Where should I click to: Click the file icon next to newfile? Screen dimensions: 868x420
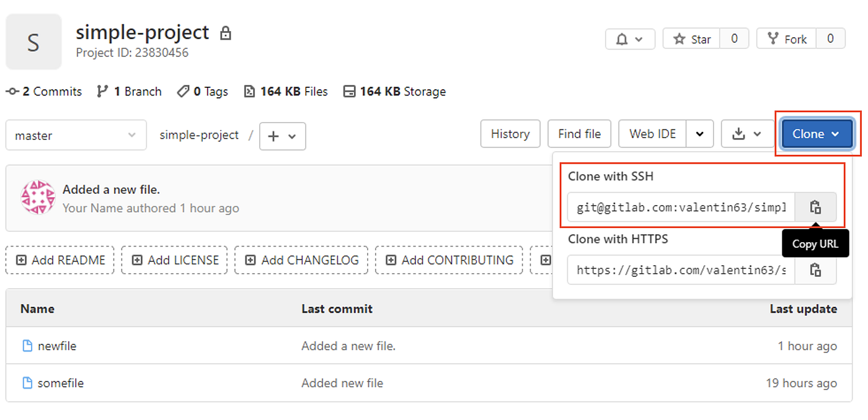click(x=26, y=346)
